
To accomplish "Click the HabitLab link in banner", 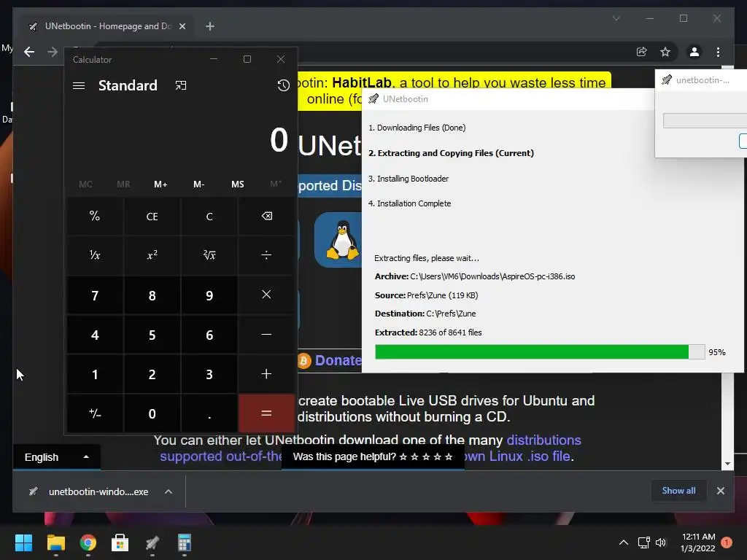I will point(361,83).
